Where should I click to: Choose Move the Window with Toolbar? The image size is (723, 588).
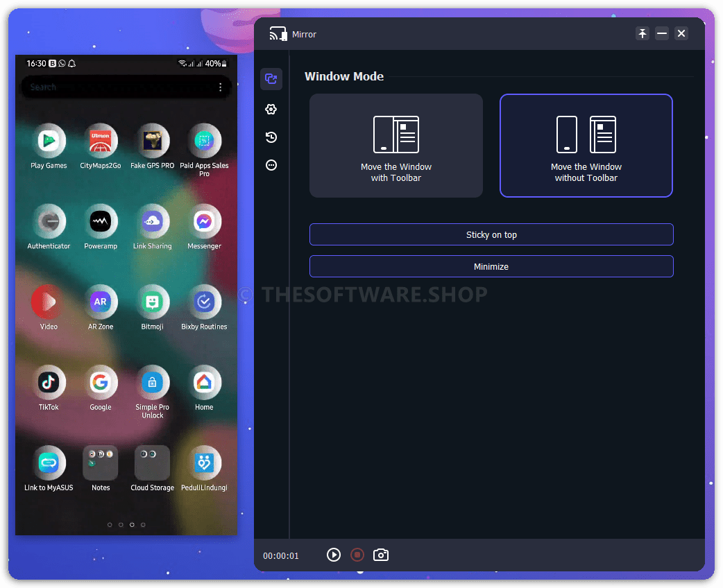pos(396,146)
